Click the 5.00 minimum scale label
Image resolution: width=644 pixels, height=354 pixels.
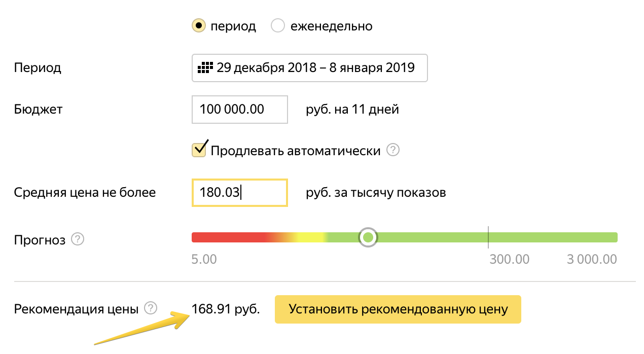204,259
